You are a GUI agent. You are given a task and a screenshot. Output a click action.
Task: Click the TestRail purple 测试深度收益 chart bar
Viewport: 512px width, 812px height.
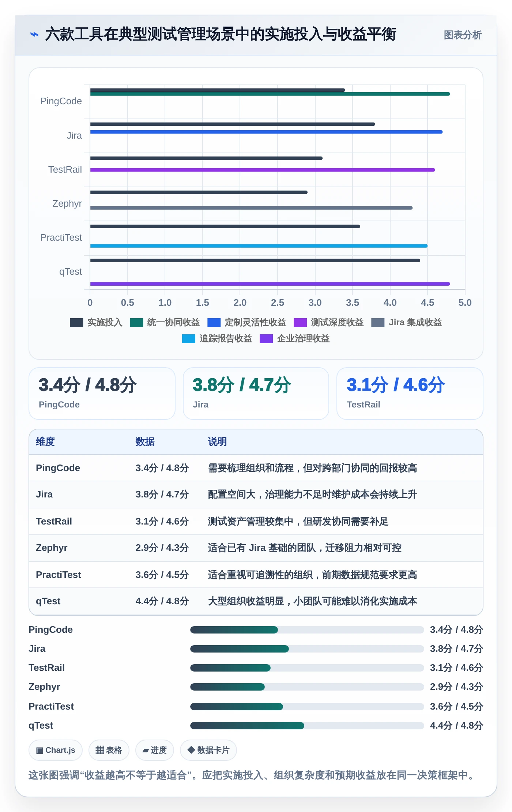point(263,170)
